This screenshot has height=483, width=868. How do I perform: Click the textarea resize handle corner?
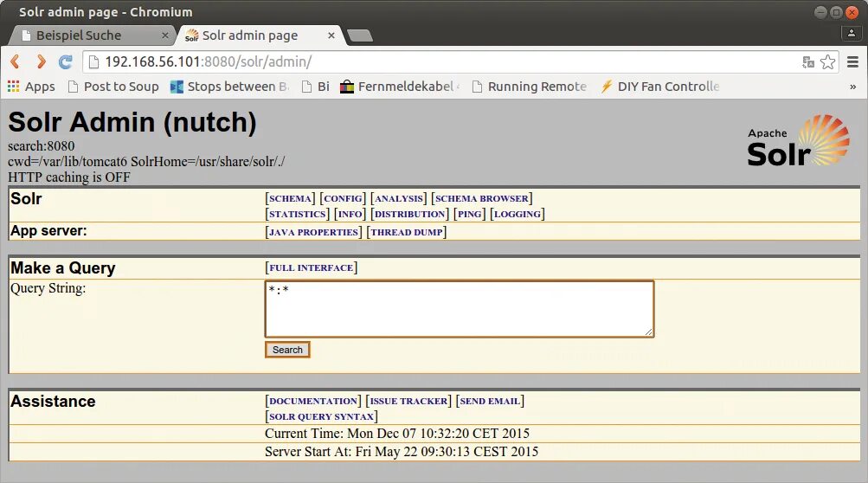point(649,332)
